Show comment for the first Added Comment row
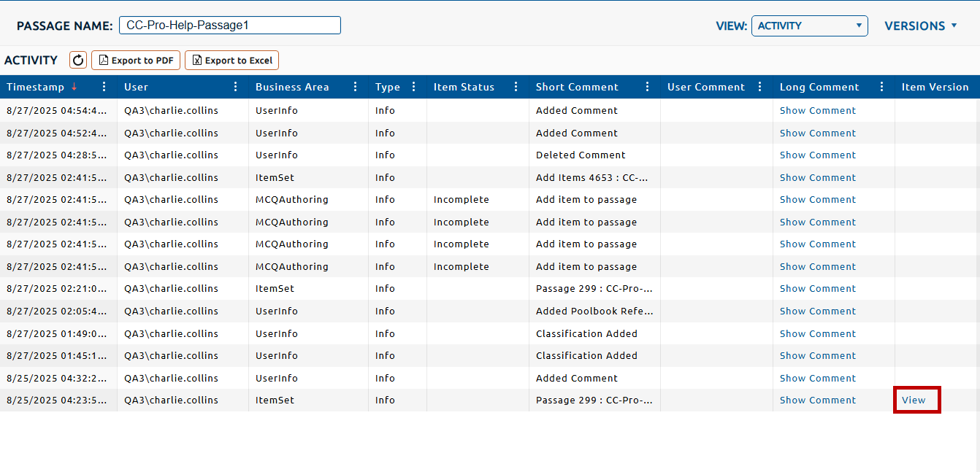Image resolution: width=980 pixels, height=472 pixels. click(817, 111)
